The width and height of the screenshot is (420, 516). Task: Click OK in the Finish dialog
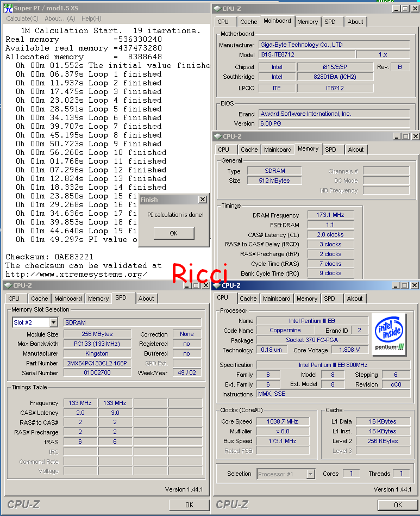(x=174, y=233)
